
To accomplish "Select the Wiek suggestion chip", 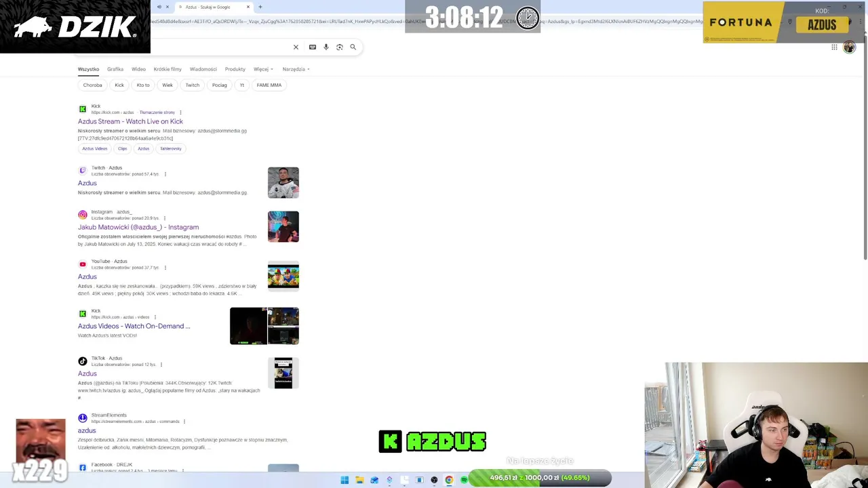I will click(x=167, y=85).
